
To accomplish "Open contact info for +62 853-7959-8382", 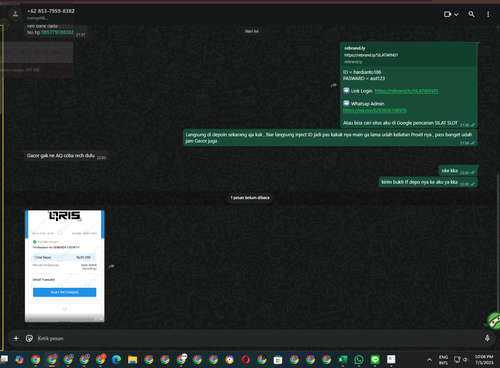I will (x=51, y=11).
